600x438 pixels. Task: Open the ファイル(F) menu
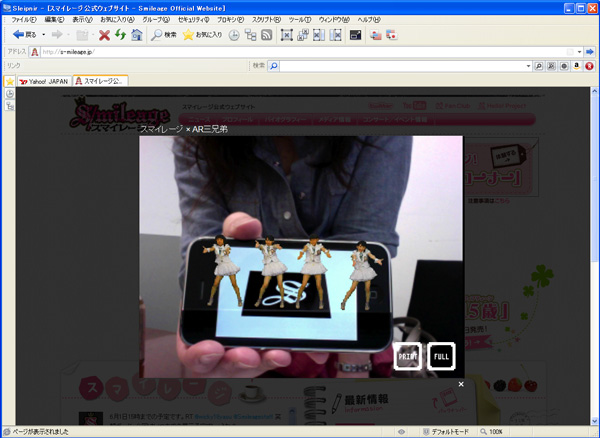pyautogui.click(x=25, y=19)
